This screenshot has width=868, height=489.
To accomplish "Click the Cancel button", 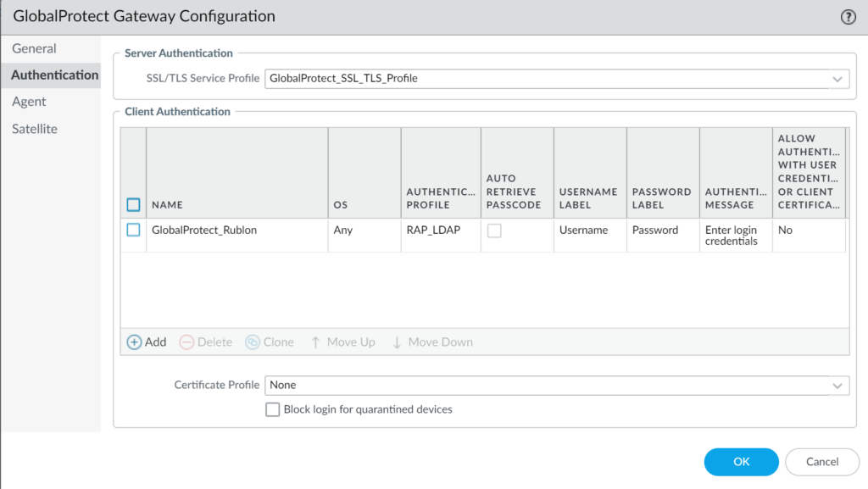I will point(821,461).
